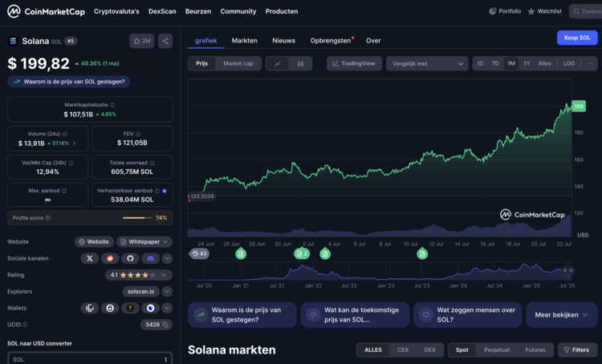
Task: Click the third wallet icon in Wallets row
Action: coord(130,308)
